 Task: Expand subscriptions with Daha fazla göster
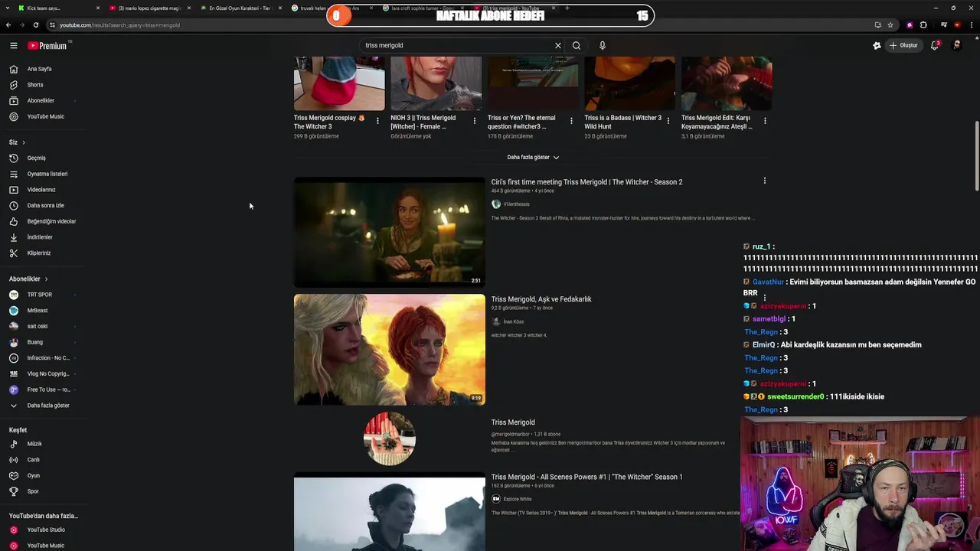pyautogui.click(x=48, y=406)
